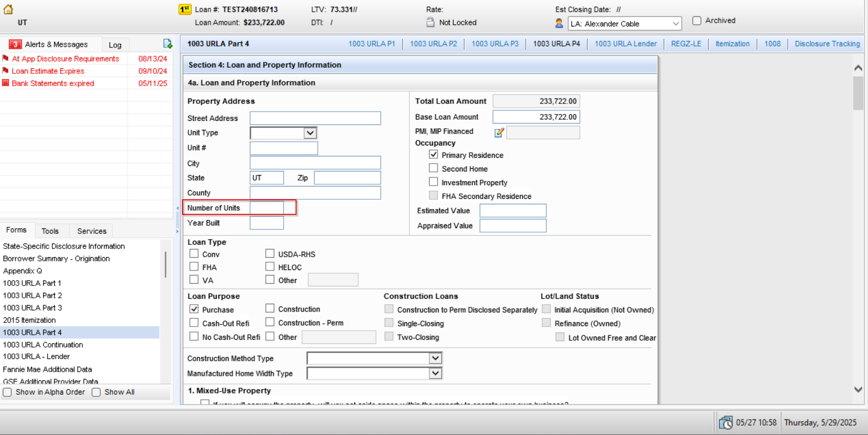Image resolution: width=868 pixels, height=435 pixels.
Task: Click the Zip input field
Action: click(x=348, y=178)
